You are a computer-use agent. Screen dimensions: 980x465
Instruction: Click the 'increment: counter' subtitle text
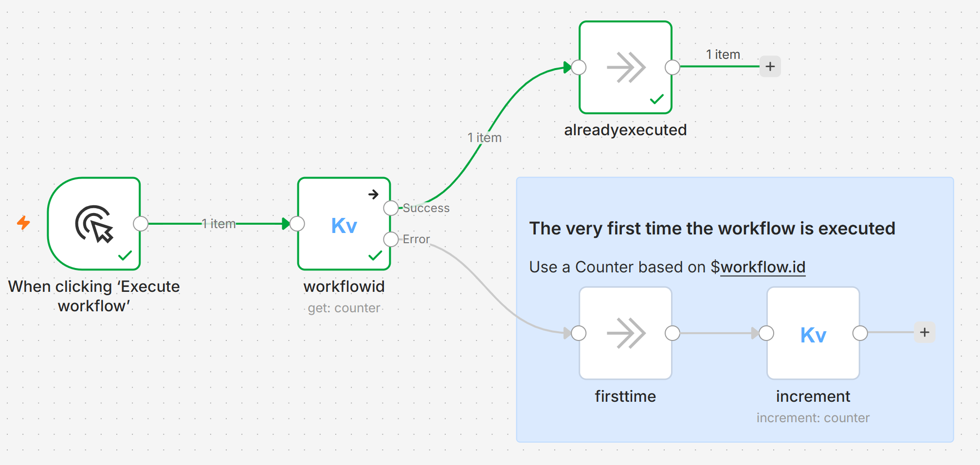point(813,418)
